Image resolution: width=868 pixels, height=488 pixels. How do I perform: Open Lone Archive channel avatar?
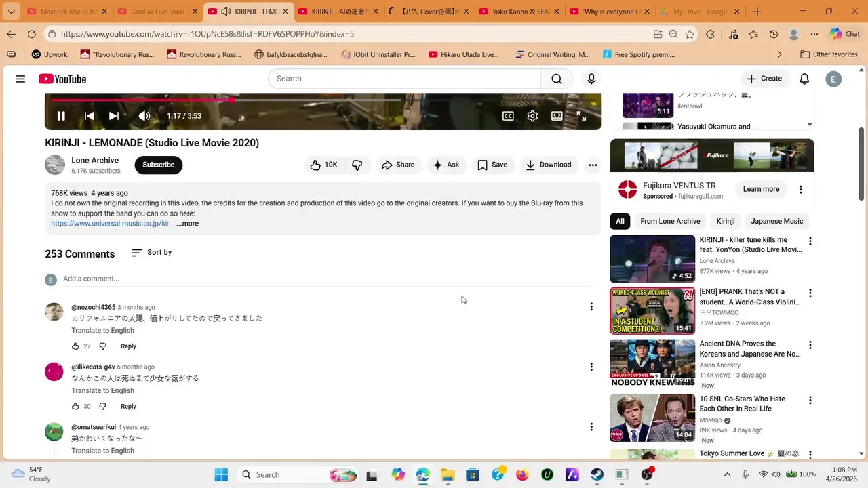point(55,165)
